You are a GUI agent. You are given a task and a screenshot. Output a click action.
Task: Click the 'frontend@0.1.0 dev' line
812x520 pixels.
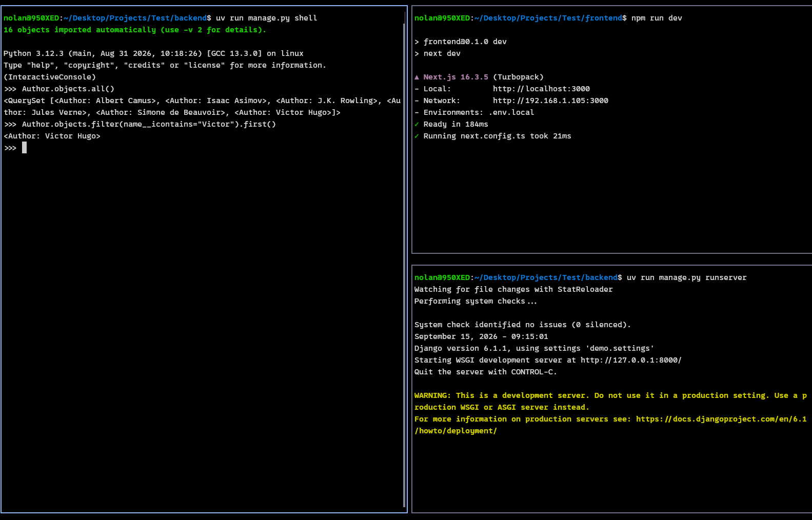[465, 42]
